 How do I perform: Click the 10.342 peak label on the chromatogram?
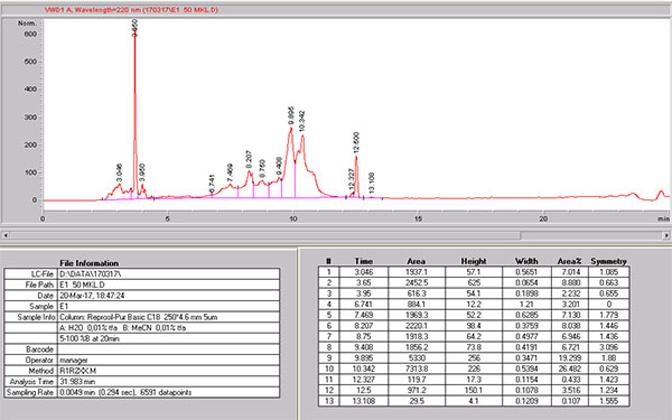[302, 121]
